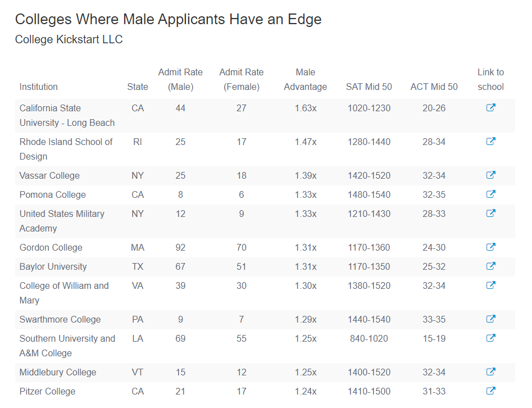This screenshot has width=532, height=408.
Task: Sort by Admit Rate (Male) header
Action: 180,79
